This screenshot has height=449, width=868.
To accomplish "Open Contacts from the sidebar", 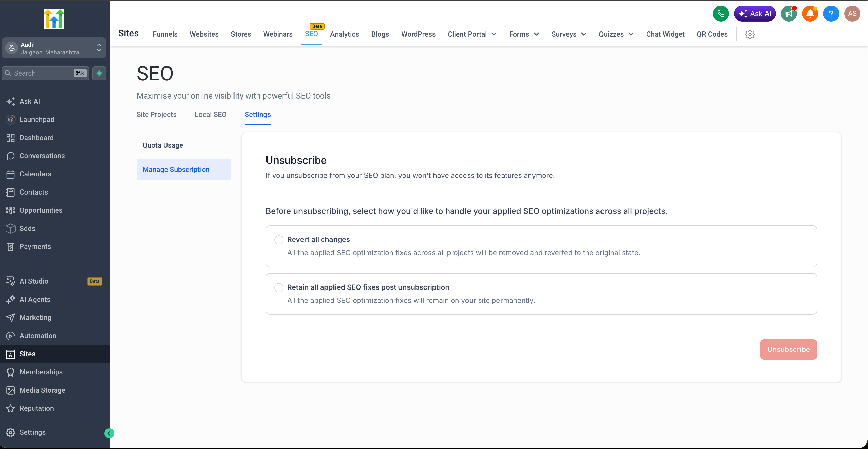I will [x=55, y=192].
